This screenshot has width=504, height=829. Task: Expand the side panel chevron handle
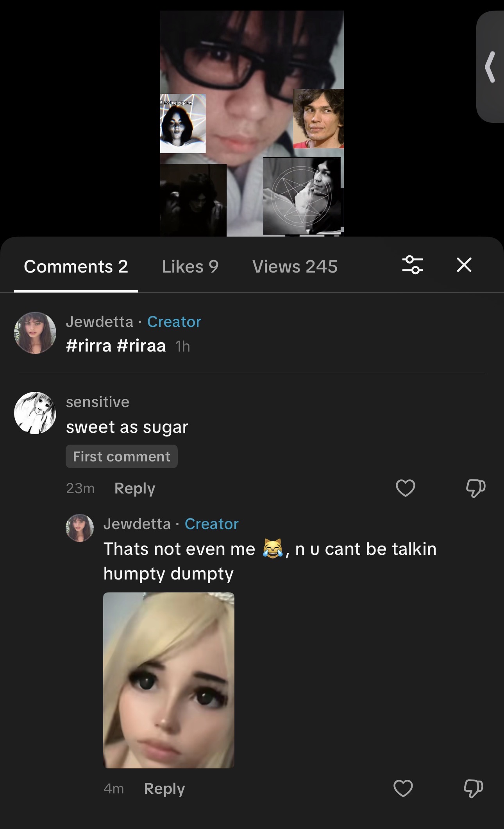(490, 67)
